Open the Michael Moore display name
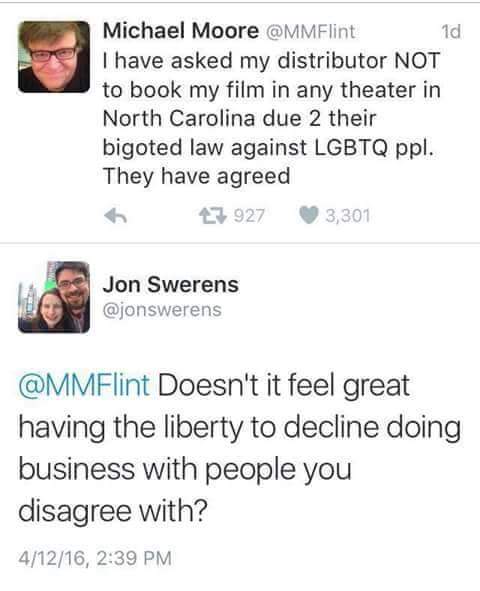The height and width of the screenshot is (591, 480). [x=180, y=31]
